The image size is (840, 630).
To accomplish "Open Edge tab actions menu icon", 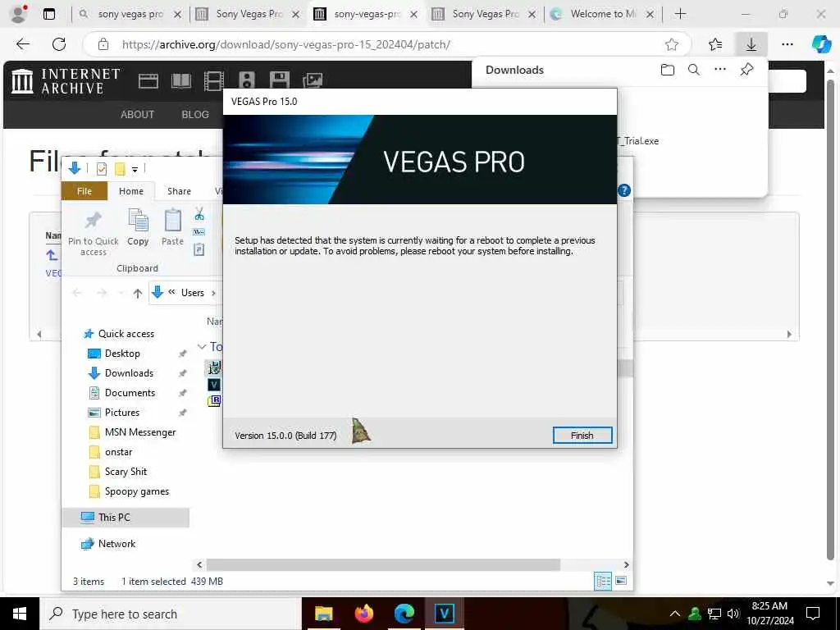I will point(49,15).
